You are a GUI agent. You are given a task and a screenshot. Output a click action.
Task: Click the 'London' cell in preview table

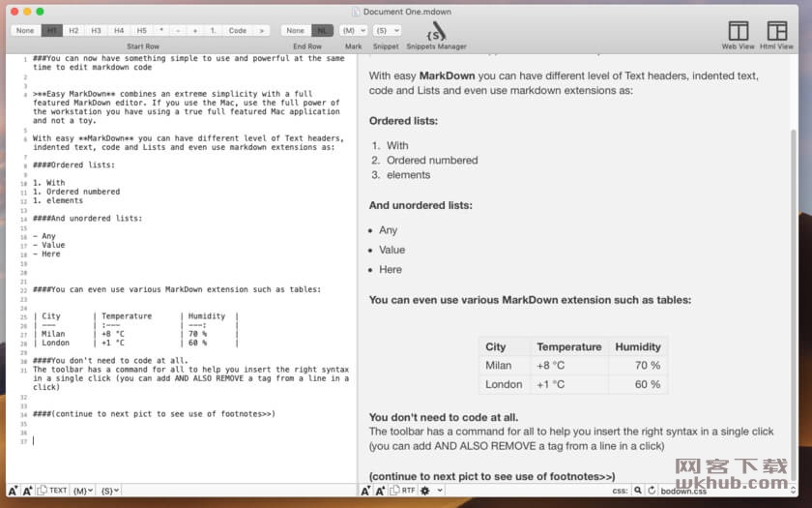point(504,385)
